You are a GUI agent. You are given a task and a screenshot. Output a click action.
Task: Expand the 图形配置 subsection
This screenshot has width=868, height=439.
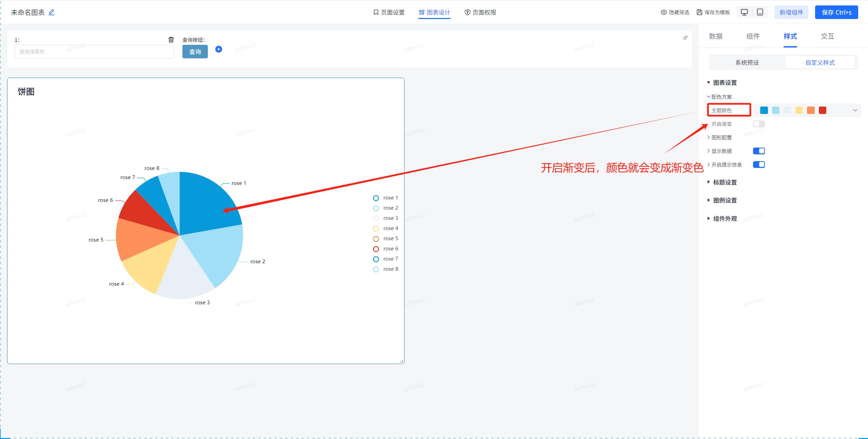[708, 137]
